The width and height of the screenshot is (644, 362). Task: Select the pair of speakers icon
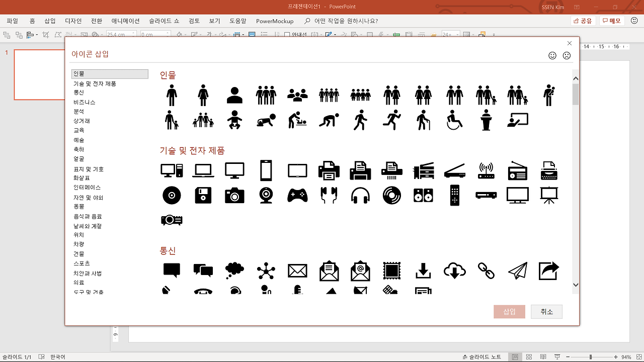[423, 195]
